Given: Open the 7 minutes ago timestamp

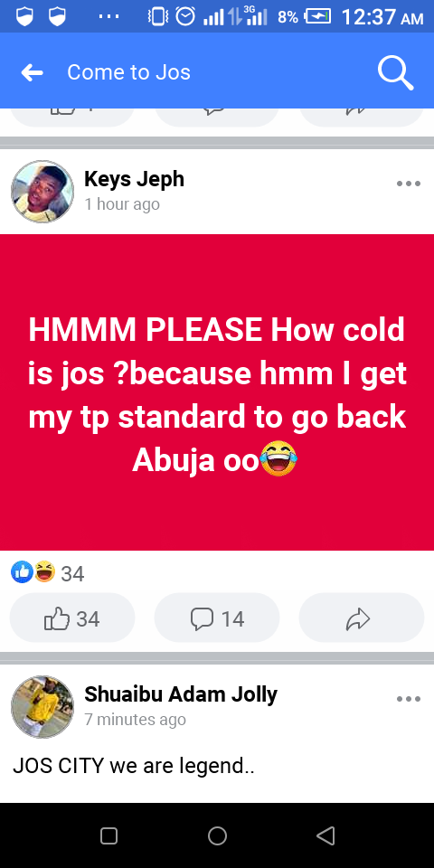Looking at the screenshot, I should [x=135, y=720].
